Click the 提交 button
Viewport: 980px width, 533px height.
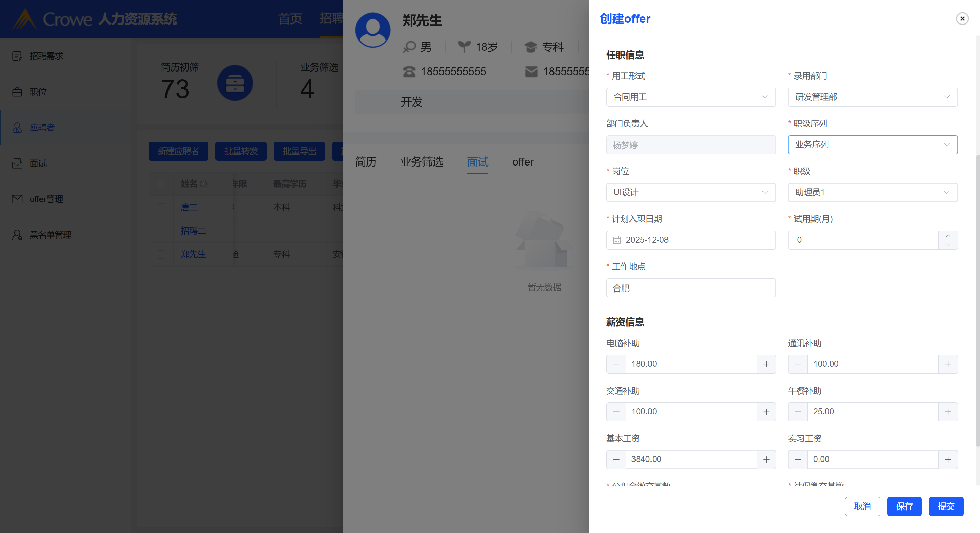(x=946, y=506)
